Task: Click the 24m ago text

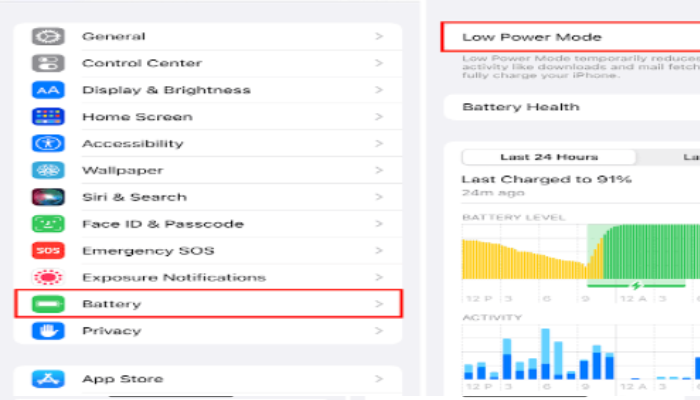Action: click(493, 193)
